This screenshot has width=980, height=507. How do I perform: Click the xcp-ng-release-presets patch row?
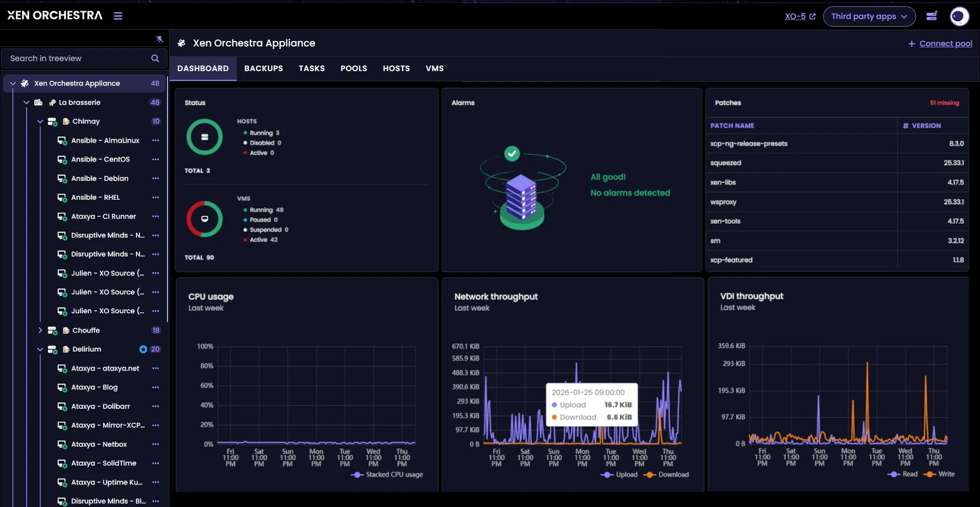[x=837, y=144]
